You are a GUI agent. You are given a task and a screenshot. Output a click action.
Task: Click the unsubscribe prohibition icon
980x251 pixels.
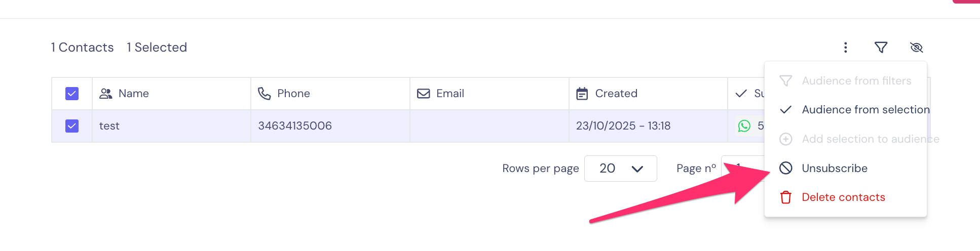coord(786,168)
